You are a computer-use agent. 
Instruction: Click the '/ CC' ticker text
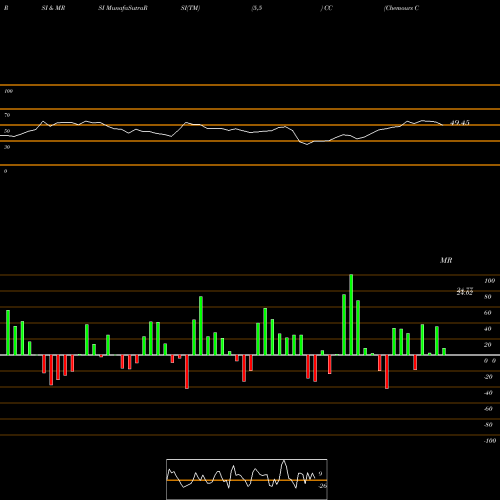pyautogui.click(x=327, y=8)
